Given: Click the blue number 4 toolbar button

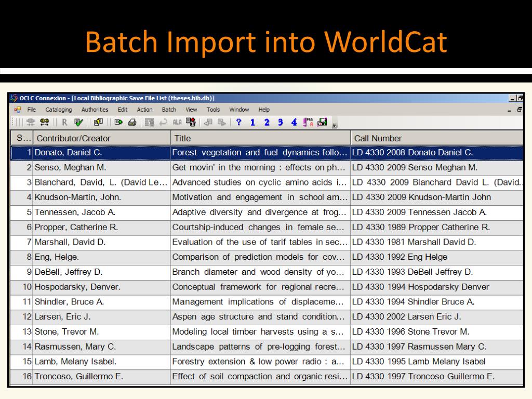Looking at the screenshot, I should point(294,122).
